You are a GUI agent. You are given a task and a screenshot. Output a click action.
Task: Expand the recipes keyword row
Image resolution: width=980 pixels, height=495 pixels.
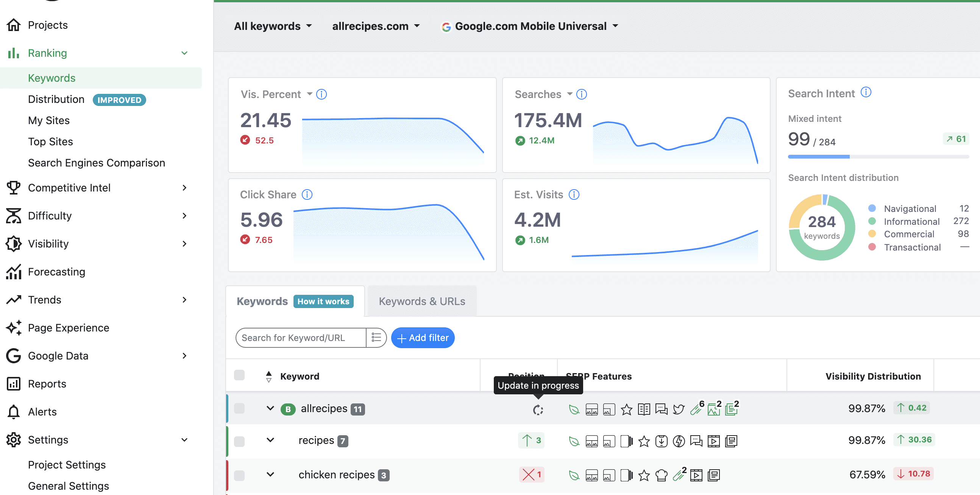point(270,440)
